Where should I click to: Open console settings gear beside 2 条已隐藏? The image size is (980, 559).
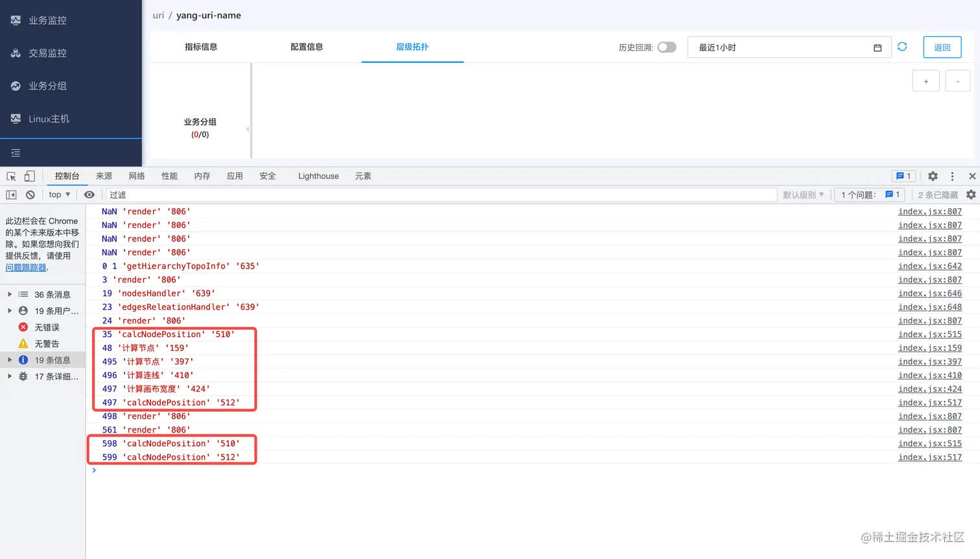point(971,195)
